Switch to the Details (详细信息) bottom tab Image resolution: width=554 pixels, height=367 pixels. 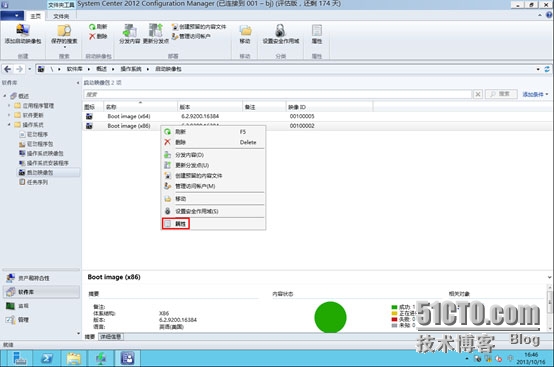click(x=111, y=337)
